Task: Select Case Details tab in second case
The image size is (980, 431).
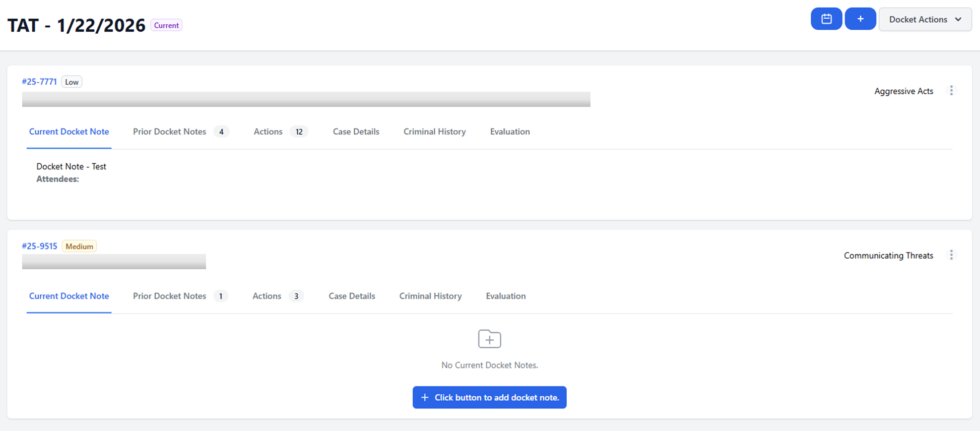Action: (x=352, y=296)
